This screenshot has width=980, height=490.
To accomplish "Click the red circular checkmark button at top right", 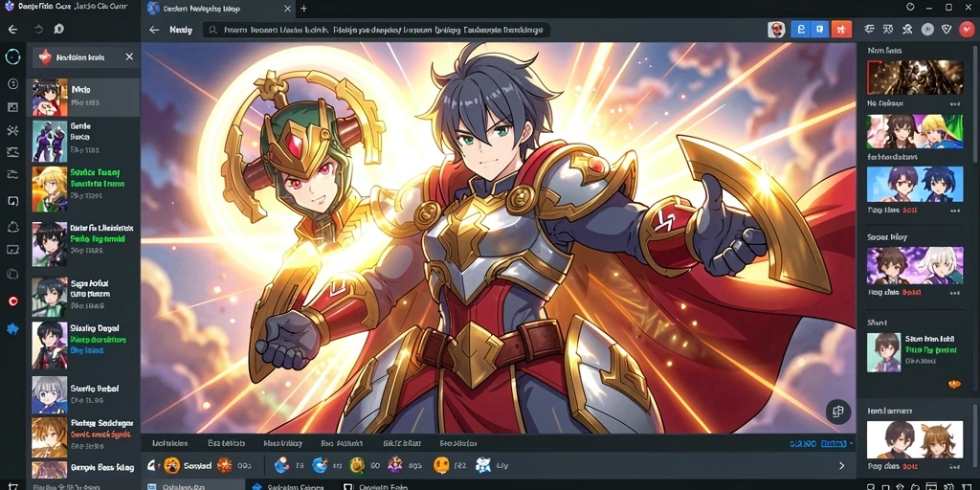I will click(x=967, y=29).
